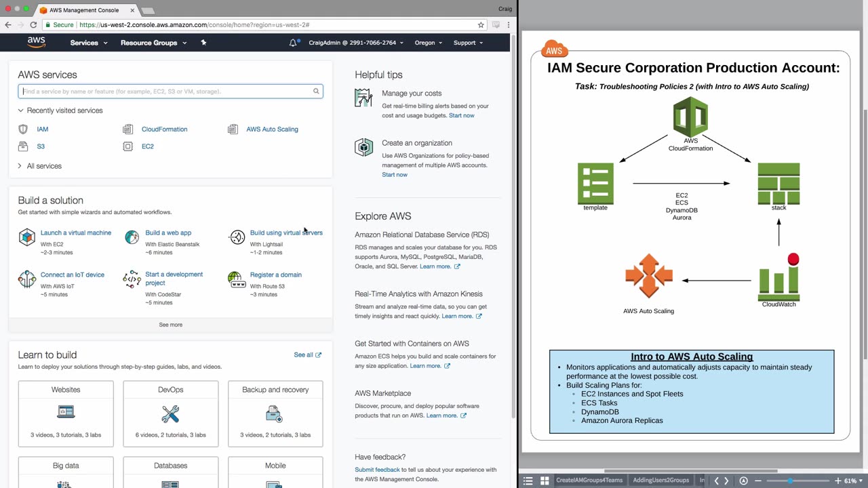
Task: Reload the AWS console page
Action: click(33, 24)
